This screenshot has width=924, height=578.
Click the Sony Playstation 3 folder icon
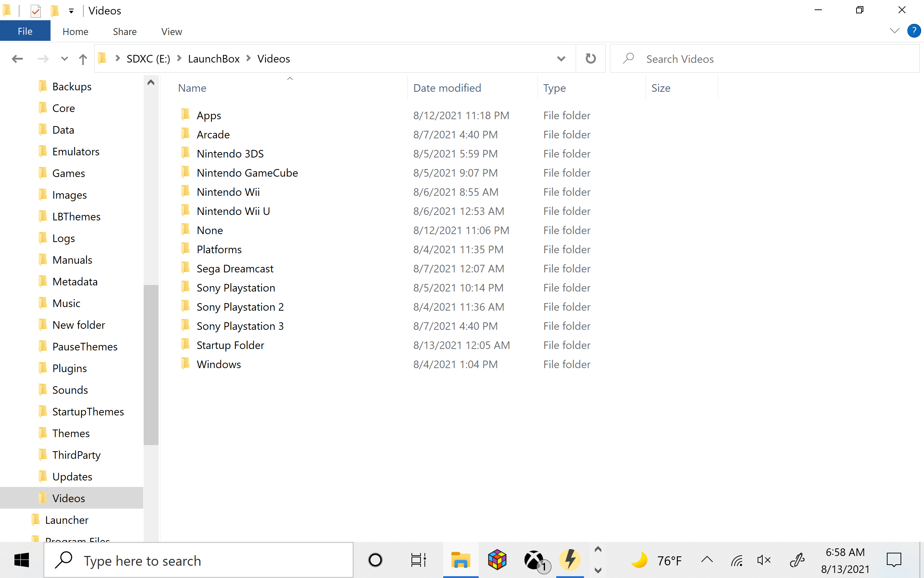[x=185, y=325]
